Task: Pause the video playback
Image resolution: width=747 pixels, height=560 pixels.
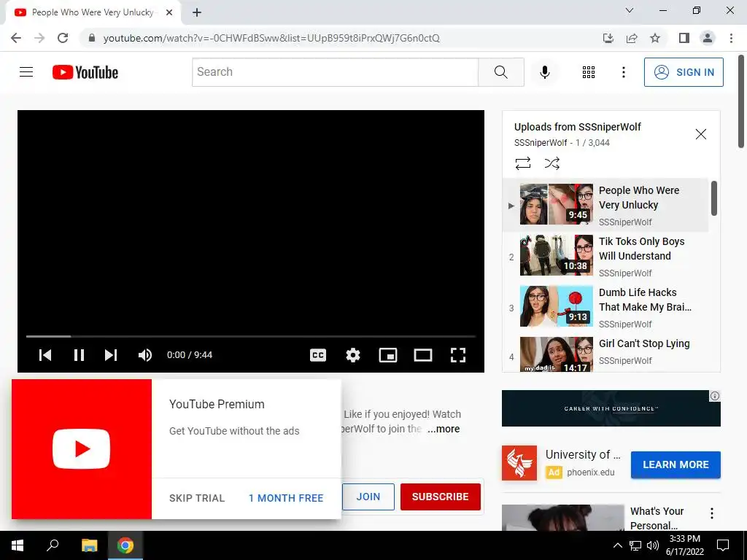Action: 79,355
